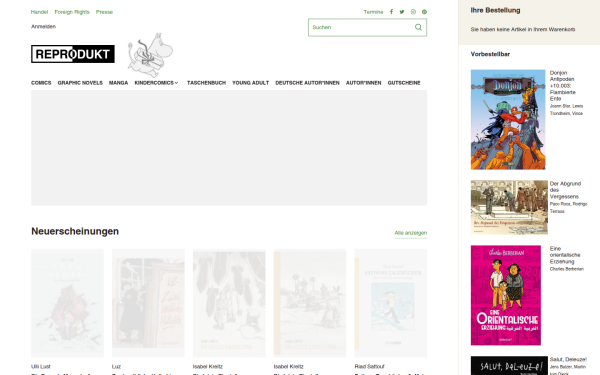Click the Reprodukt logo
Screen dimensions: 600x375
tap(73, 54)
